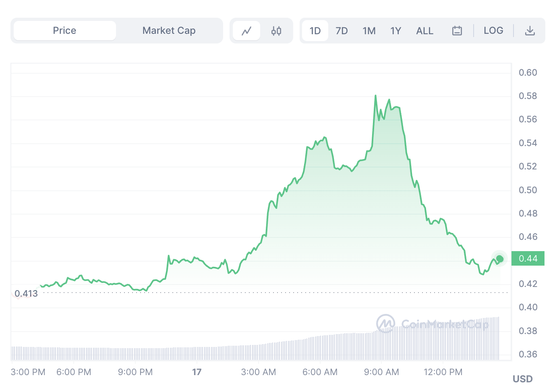Click the 9:00 PM x-axis label
The height and width of the screenshot is (392, 559).
coord(135,372)
